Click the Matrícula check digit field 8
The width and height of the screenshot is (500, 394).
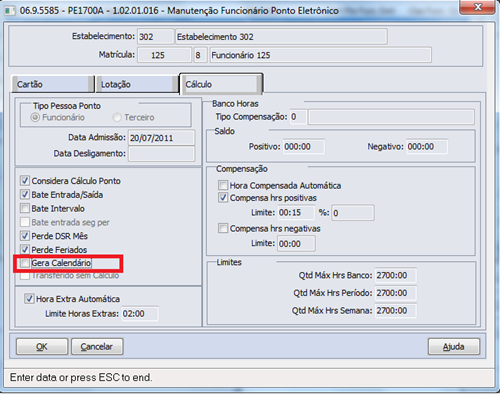click(x=201, y=55)
